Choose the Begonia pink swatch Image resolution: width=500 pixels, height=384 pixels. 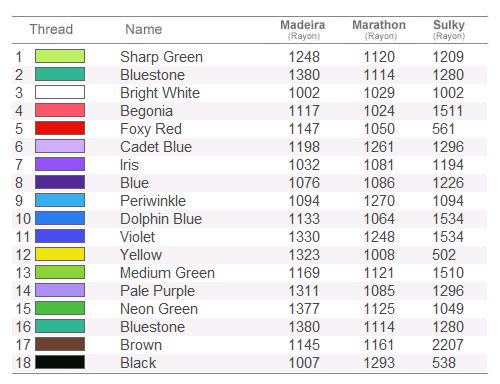[x=60, y=110]
